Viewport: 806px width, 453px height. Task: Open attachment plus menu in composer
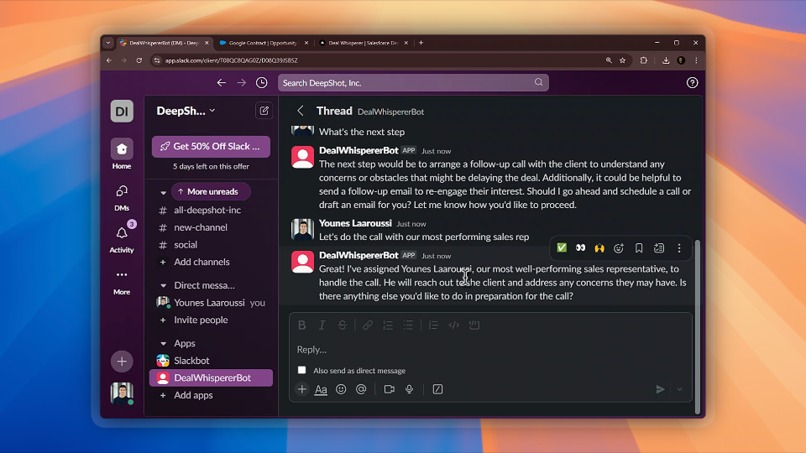point(302,389)
